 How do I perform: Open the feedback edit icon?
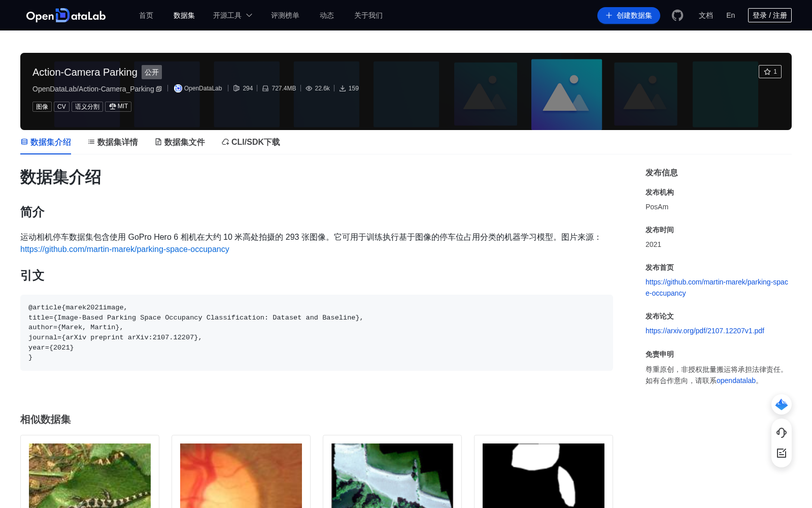tap(782, 453)
